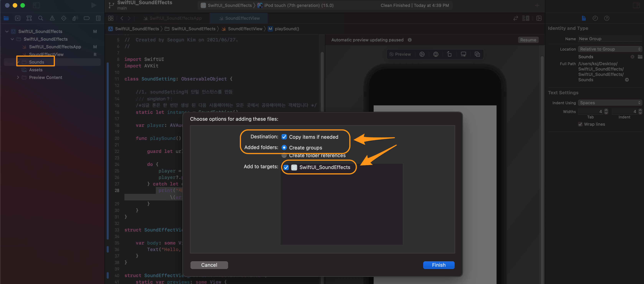Screen dimensions: 644x284
Task: Click the Finish button
Action: click(x=439, y=265)
